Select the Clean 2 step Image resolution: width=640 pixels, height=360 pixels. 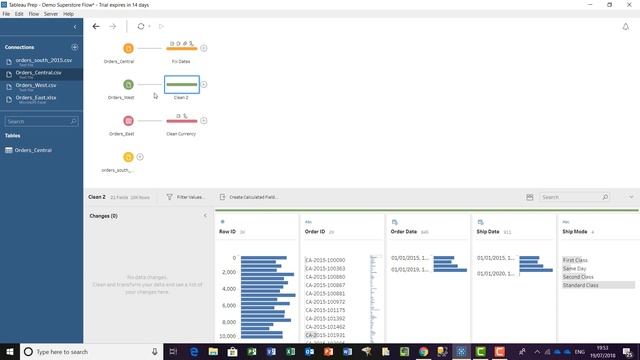pos(182,84)
